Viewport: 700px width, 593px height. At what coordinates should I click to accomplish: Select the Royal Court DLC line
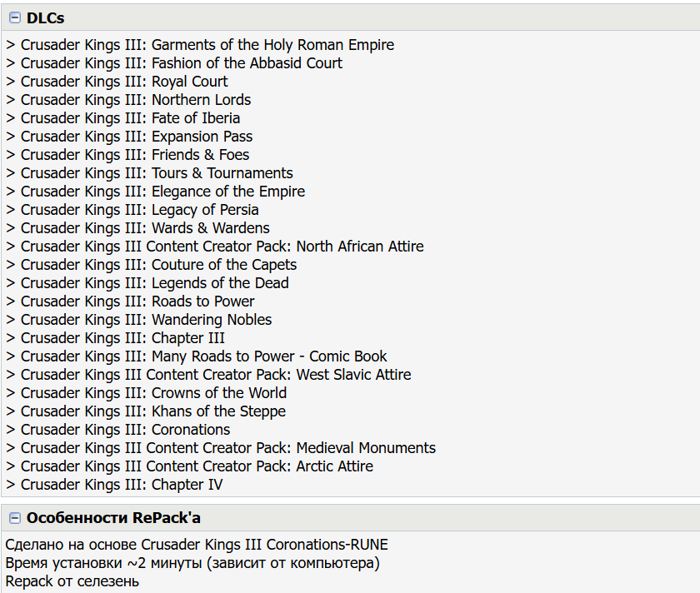(x=117, y=82)
